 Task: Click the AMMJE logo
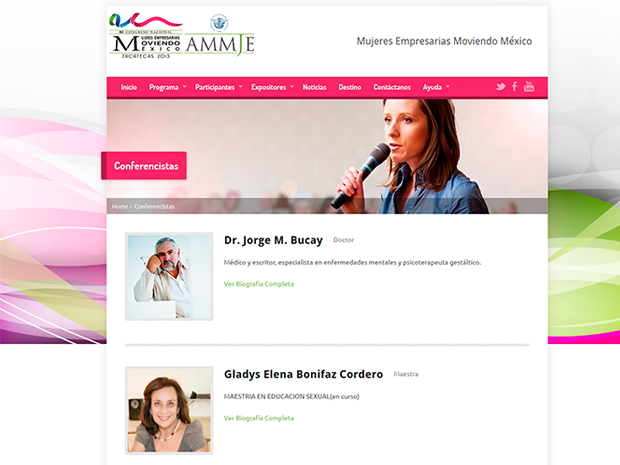pos(221,39)
